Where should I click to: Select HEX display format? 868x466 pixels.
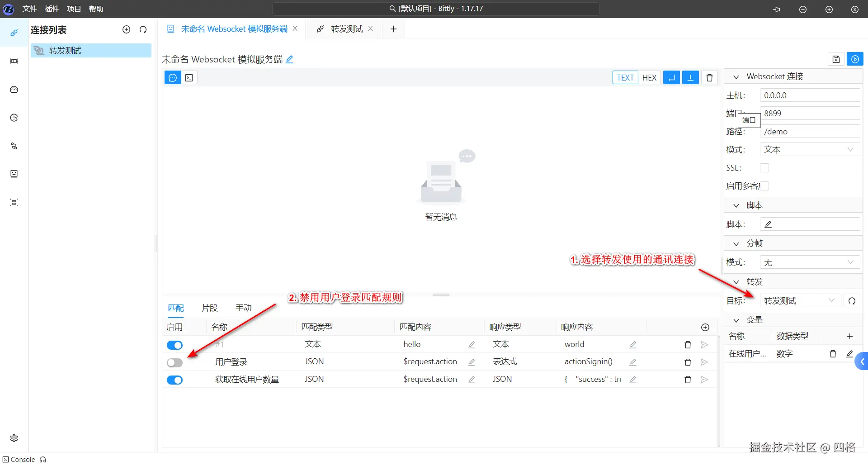649,78
